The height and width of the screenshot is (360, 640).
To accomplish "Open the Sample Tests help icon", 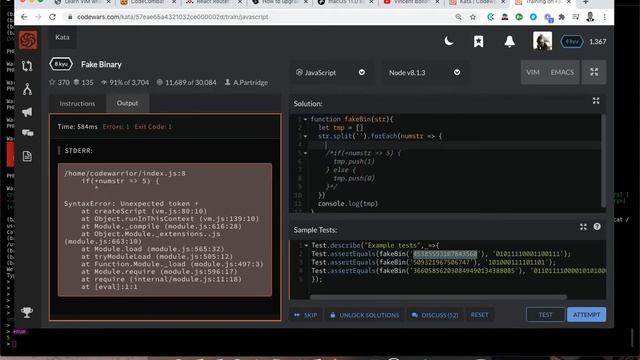I will pos(597,227).
